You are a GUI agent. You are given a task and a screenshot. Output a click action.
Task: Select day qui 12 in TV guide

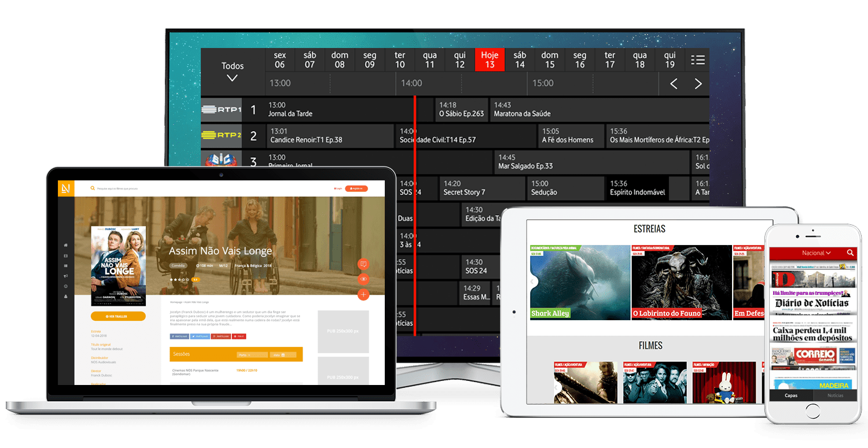coord(460,60)
